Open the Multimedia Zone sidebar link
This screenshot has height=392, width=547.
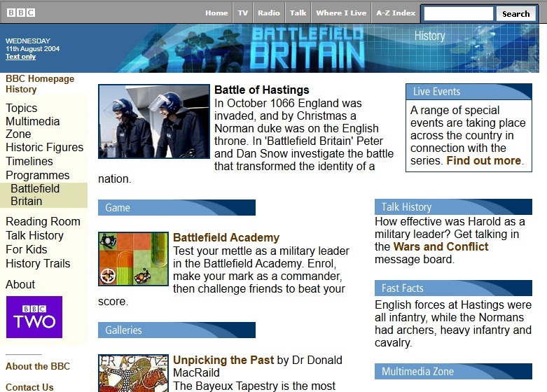(x=32, y=127)
